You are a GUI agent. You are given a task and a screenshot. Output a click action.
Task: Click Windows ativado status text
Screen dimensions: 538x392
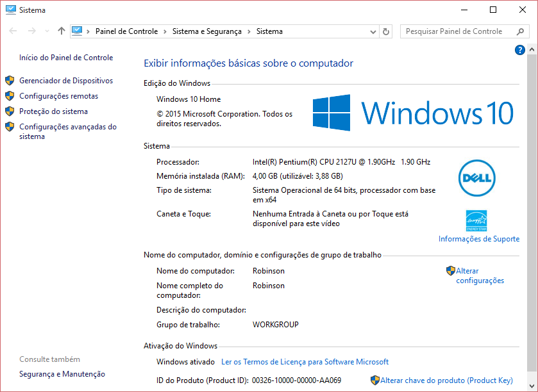[x=185, y=362]
